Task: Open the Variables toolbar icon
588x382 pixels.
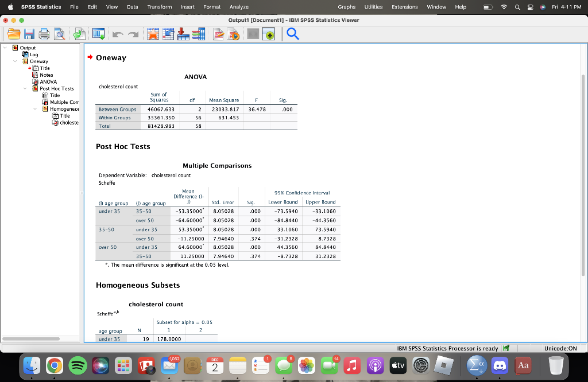Action: (199, 34)
